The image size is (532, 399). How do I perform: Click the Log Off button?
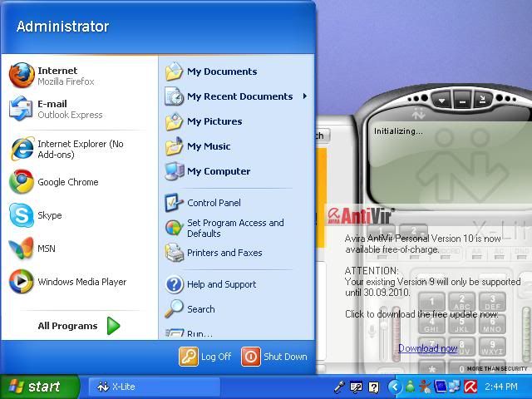tap(205, 357)
